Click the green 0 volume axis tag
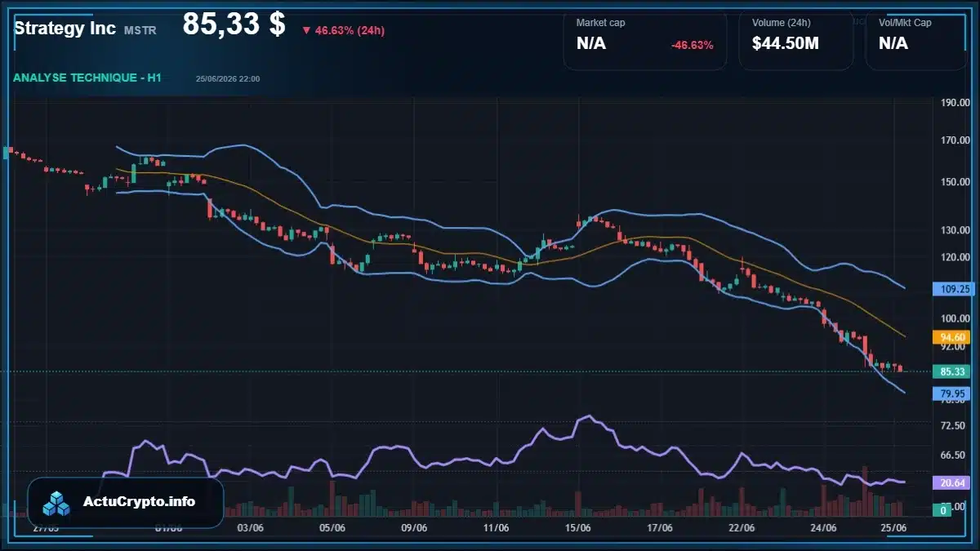The width and height of the screenshot is (980, 551). pyautogui.click(x=943, y=510)
